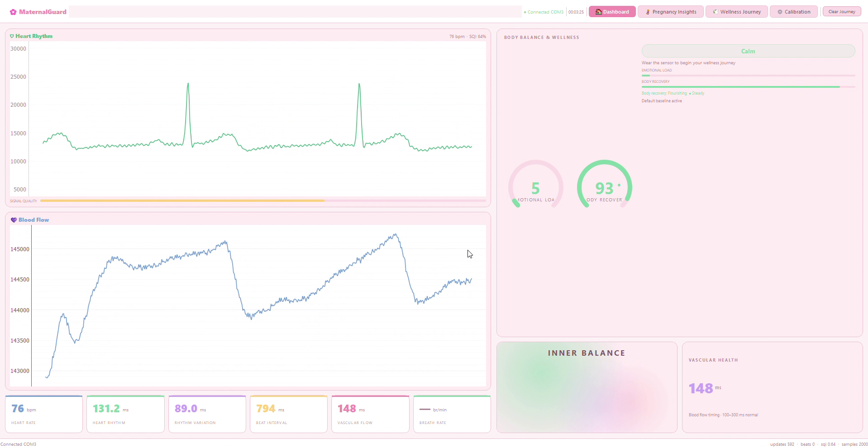Click the house icon on Dashboard

pyautogui.click(x=599, y=12)
